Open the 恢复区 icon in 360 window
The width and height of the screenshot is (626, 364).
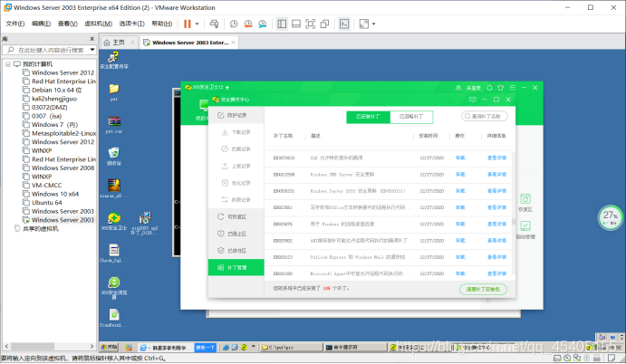525,202
